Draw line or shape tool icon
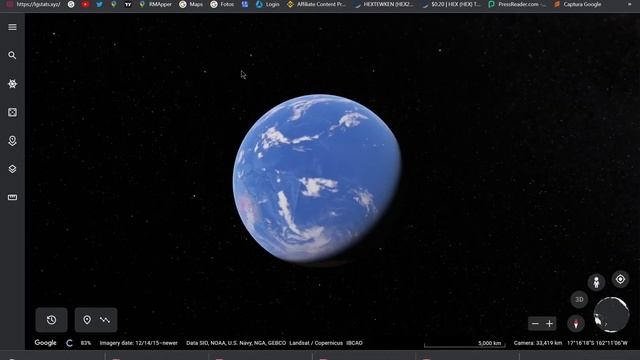This screenshot has height=360, width=640. click(x=105, y=320)
